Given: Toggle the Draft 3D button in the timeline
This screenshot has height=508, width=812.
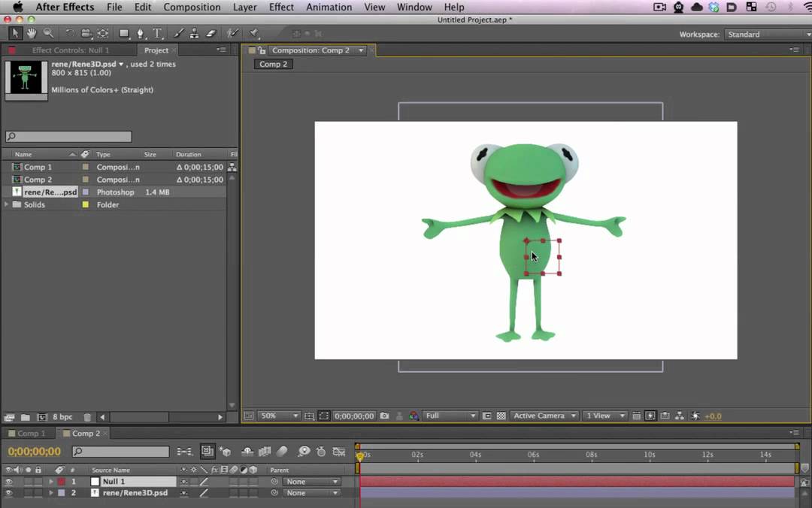Looking at the screenshot, I should 225,452.
